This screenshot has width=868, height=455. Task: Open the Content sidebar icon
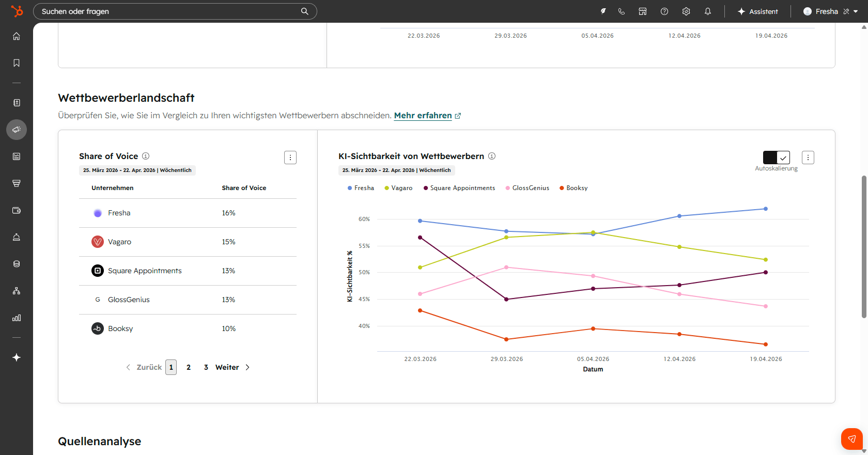click(x=17, y=156)
